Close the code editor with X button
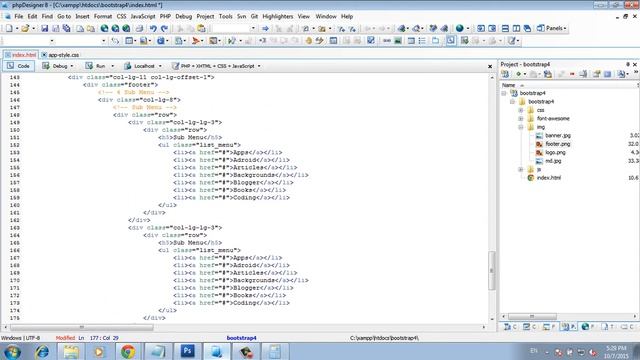 tap(490, 66)
